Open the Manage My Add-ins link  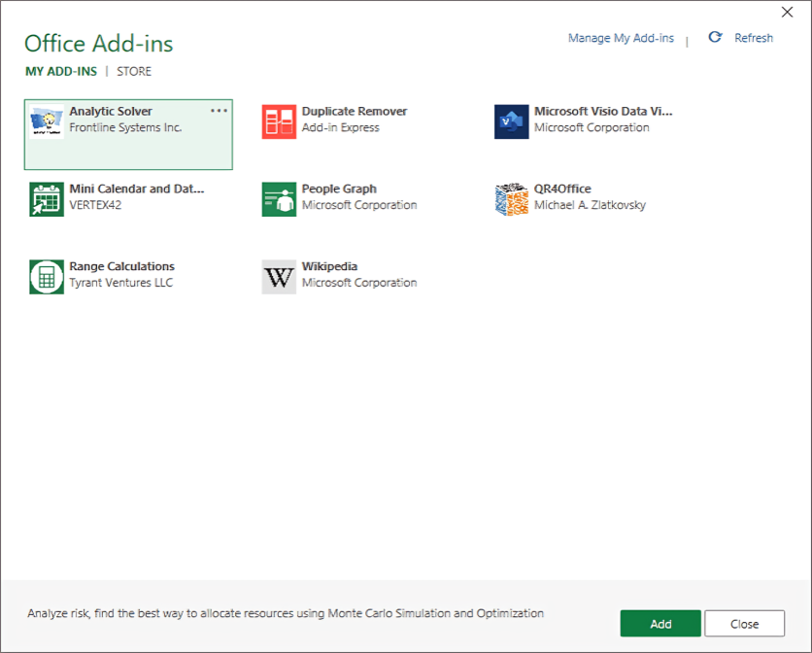point(621,38)
